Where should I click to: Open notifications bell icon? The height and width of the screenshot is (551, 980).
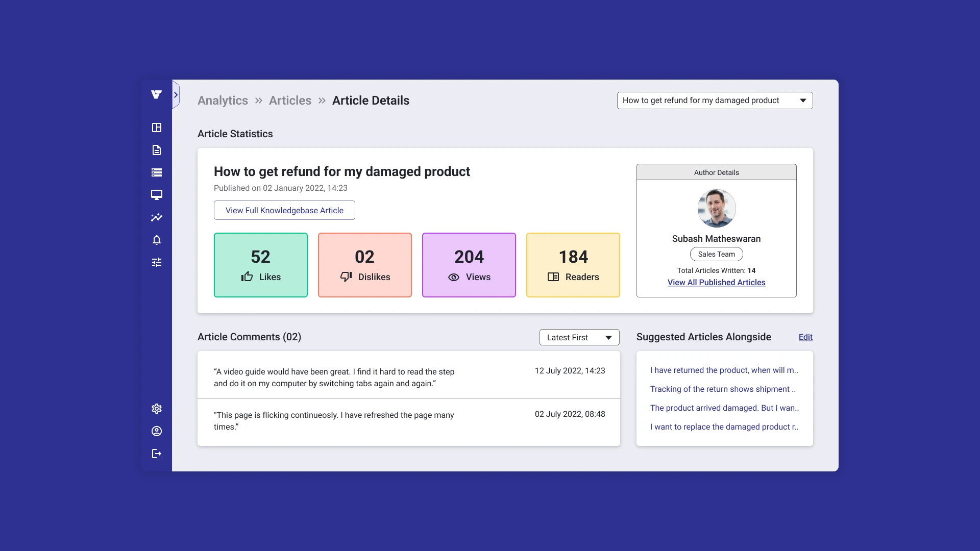point(157,240)
